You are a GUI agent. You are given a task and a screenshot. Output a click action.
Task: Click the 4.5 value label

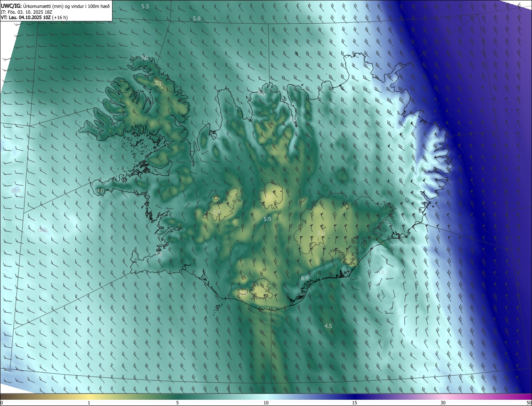(x=328, y=326)
